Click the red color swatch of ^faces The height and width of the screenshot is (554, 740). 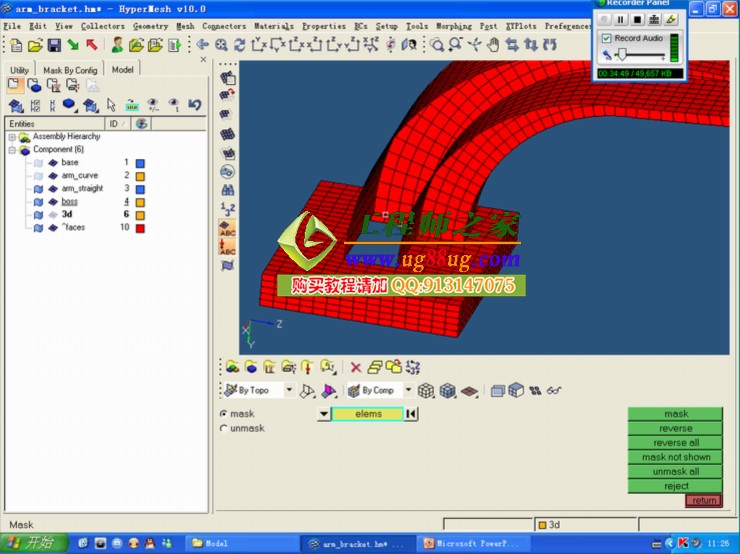(x=140, y=228)
